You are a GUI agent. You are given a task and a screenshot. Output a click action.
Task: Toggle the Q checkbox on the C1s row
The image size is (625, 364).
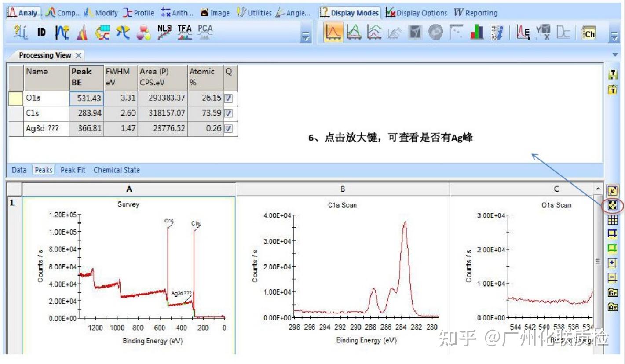(228, 113)
